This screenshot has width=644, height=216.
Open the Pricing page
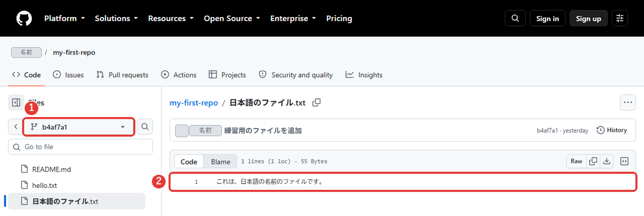pos(339,19)
